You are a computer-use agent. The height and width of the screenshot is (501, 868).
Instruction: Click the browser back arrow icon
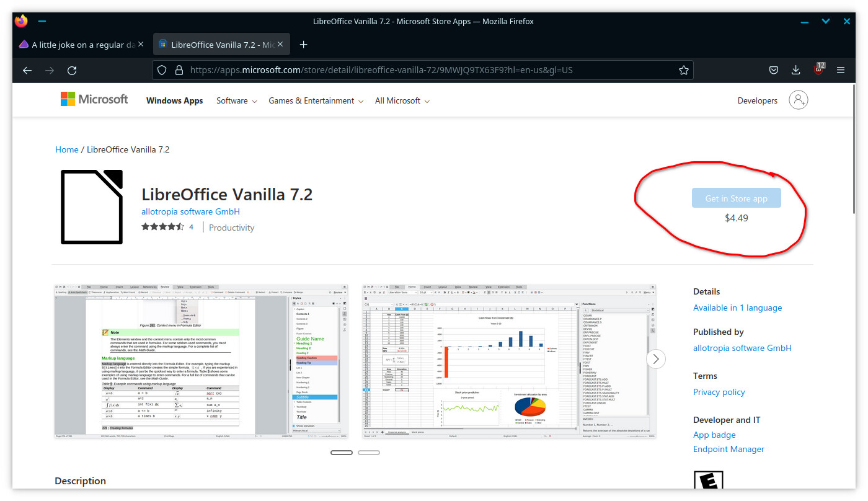[x=27, y=70]
